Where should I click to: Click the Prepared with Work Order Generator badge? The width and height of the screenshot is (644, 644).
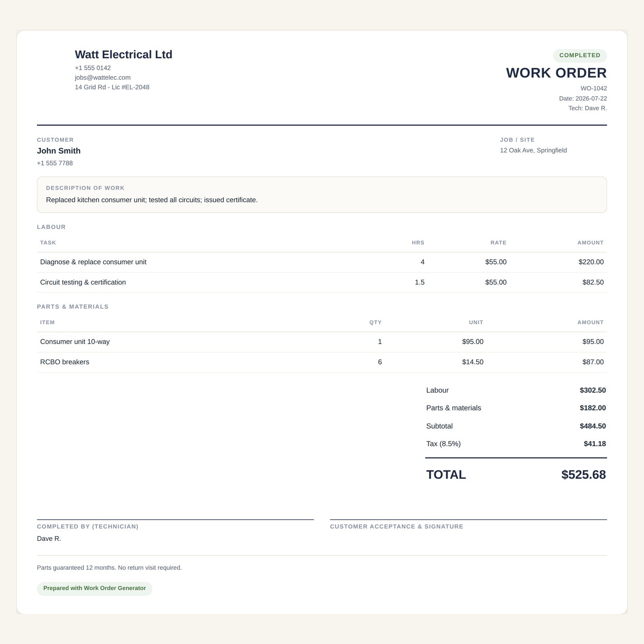pyautogui.click(x=95, y=588)
